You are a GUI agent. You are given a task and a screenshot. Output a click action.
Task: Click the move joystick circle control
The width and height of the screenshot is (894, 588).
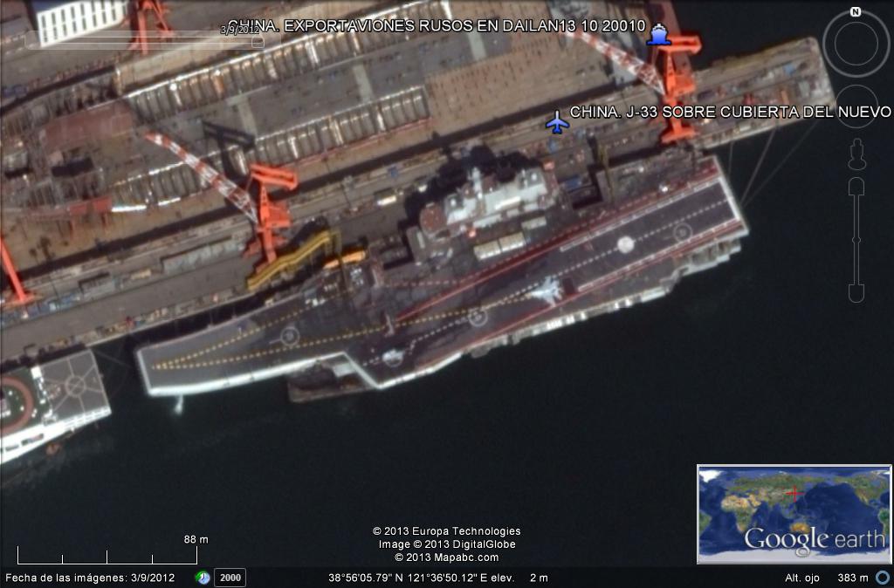point(856,106)
